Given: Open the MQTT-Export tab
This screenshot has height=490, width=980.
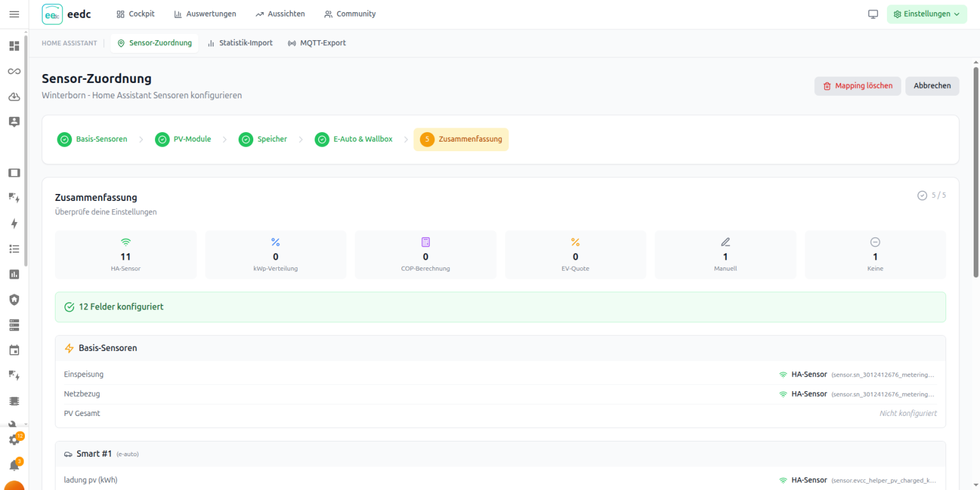Looking at the screenshot, I should 316,43.
